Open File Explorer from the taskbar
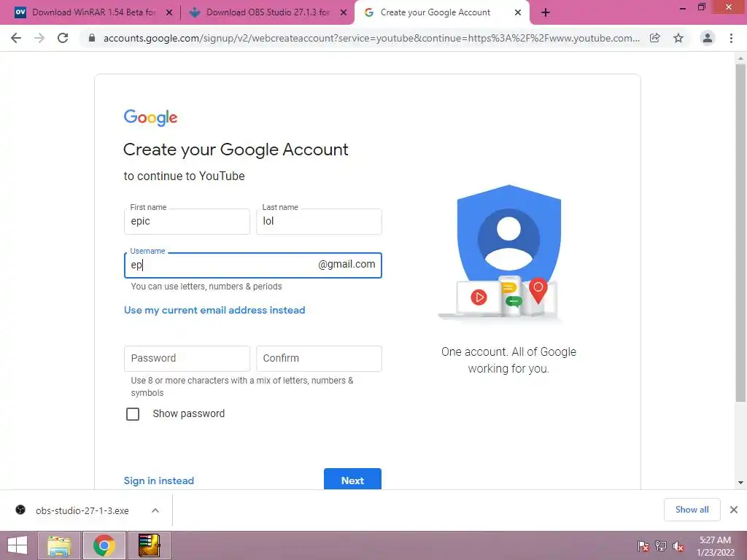Screen dimensions: 747x560 59,545
